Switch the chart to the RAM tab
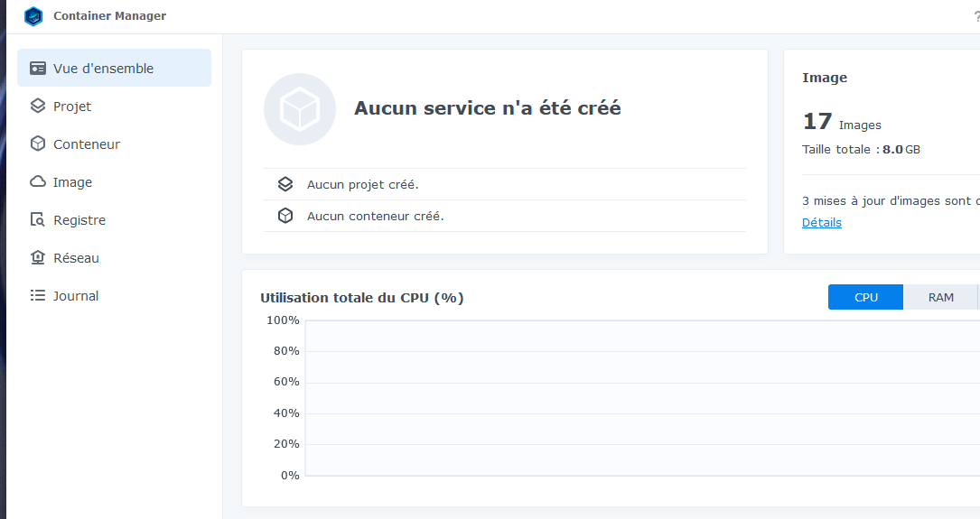980x519 pixels. coord(940,297)
